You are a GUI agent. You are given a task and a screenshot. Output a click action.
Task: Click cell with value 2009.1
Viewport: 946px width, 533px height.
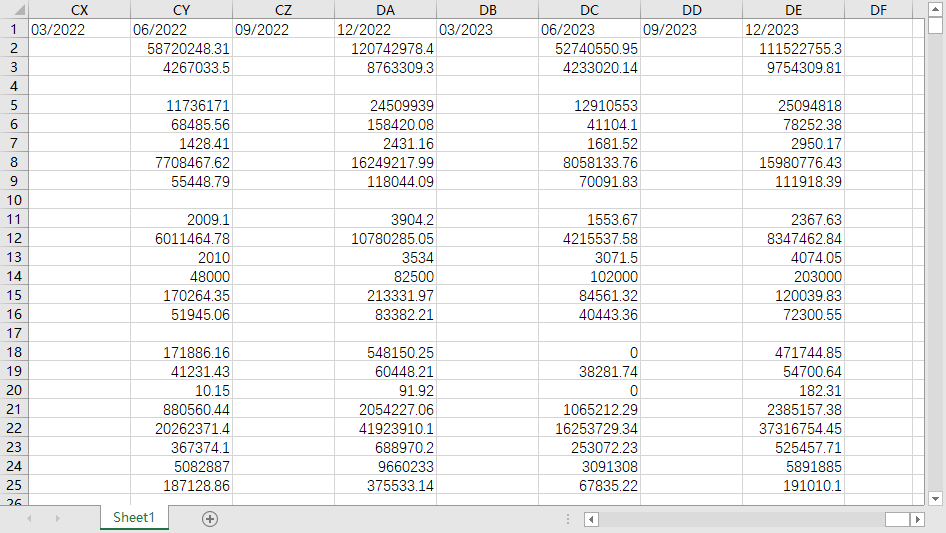click(x=182, y=219)
